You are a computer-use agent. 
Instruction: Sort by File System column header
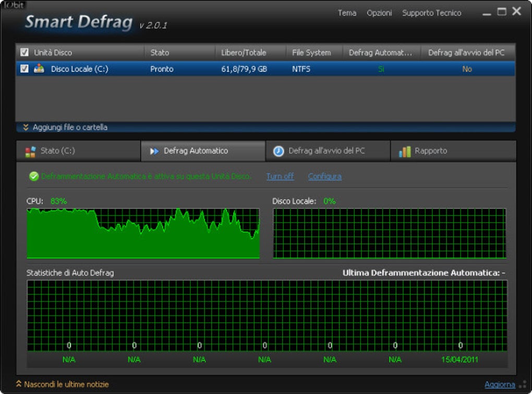[x=315, y=52]
